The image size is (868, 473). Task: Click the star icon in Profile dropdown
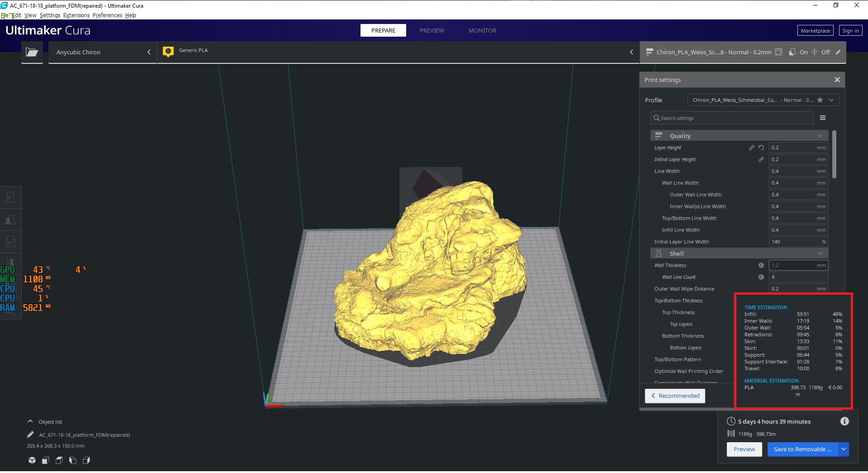click(x=820, y=100)
